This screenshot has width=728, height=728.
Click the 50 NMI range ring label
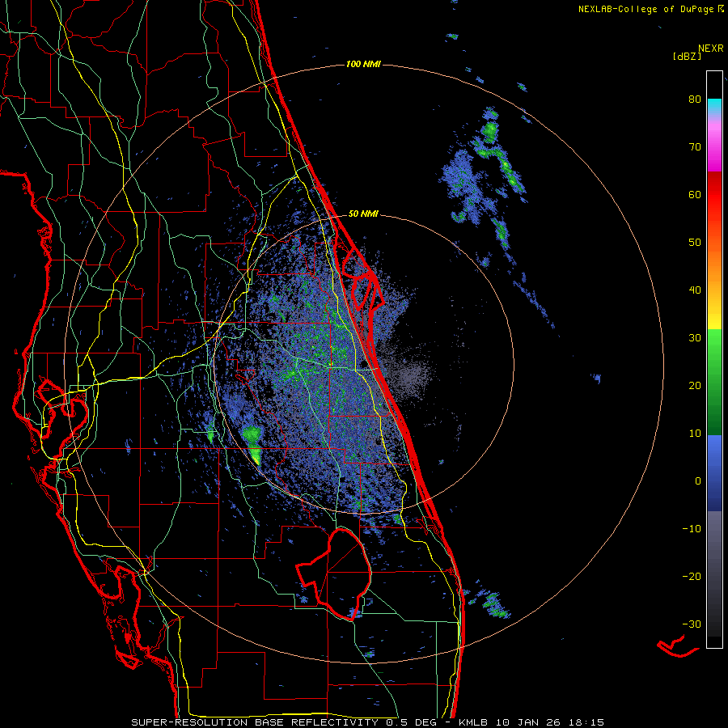click(x=363, y=214)
